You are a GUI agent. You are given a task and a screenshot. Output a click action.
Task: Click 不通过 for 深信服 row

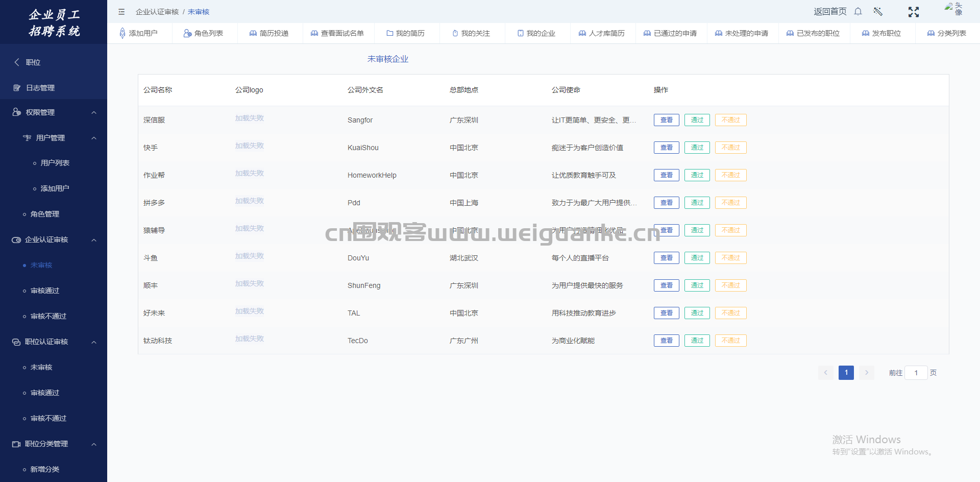(x=731, y=120)
